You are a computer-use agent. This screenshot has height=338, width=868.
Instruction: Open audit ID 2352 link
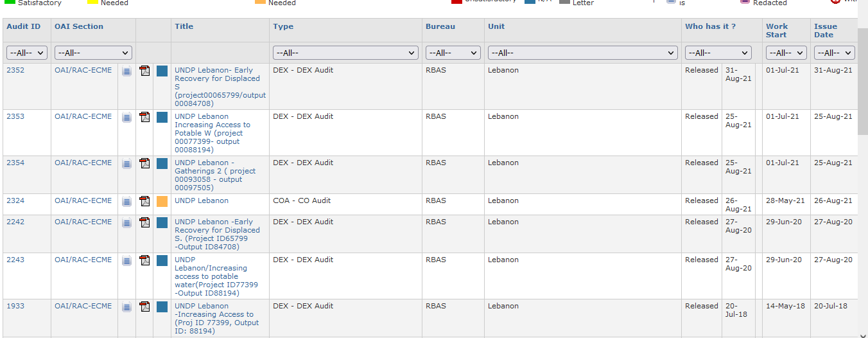[15, 70]
